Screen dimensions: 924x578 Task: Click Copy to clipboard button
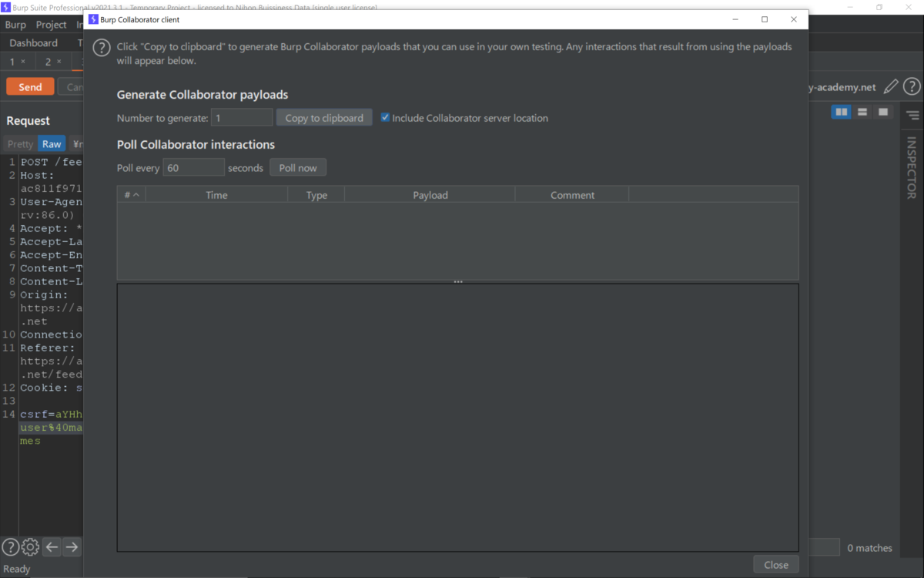tap(324, 118)
